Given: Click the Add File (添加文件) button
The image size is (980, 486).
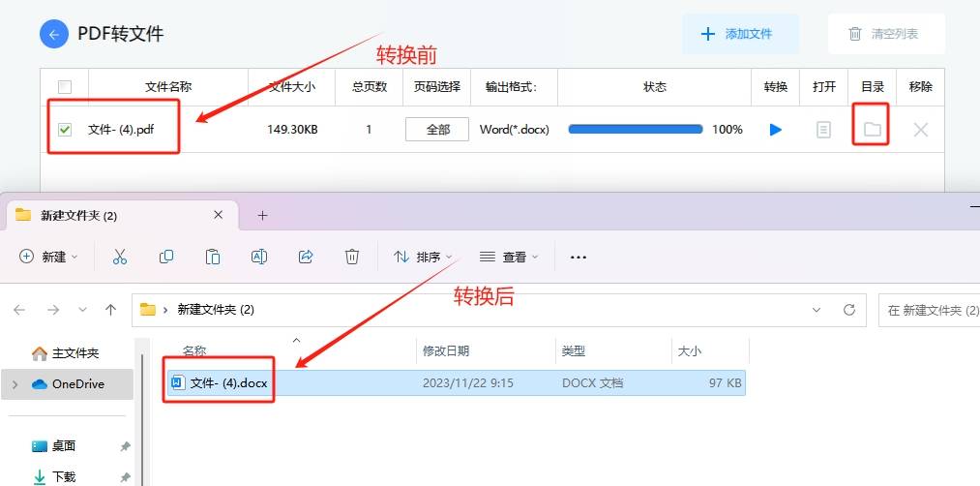Looking at the screenshot, I should click(x=740, y=34).
